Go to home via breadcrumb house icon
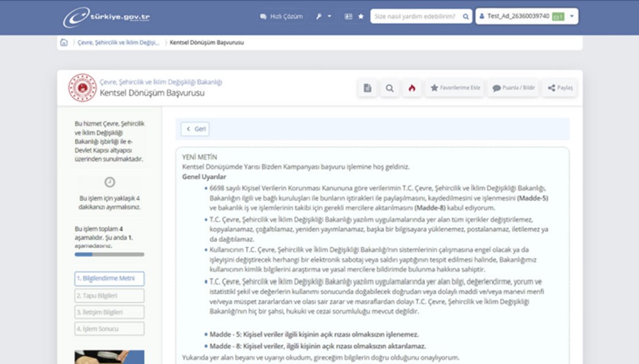Image resolution: width=639 pixels, height=364 pixels. (x=64, y=43)
